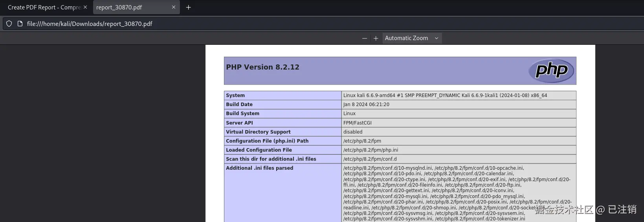The width and height of the screenshot is (644, 222).
Task: Click the Server API label
Action: pyautogui.click(x=239, y=123)
